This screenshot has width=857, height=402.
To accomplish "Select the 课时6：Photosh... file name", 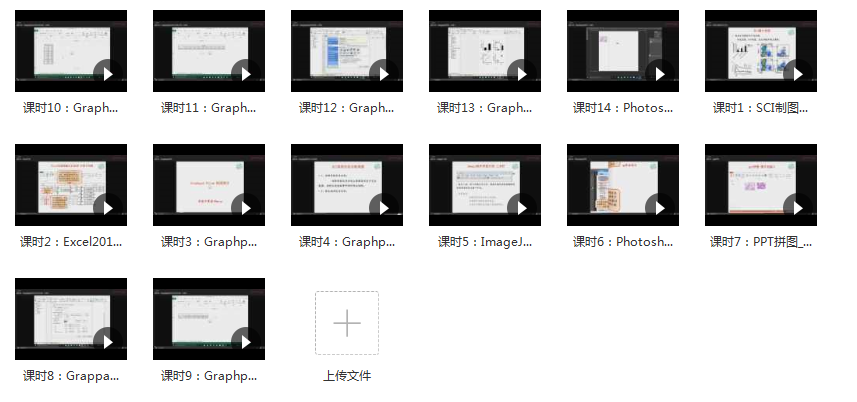I will coord(623,242).
